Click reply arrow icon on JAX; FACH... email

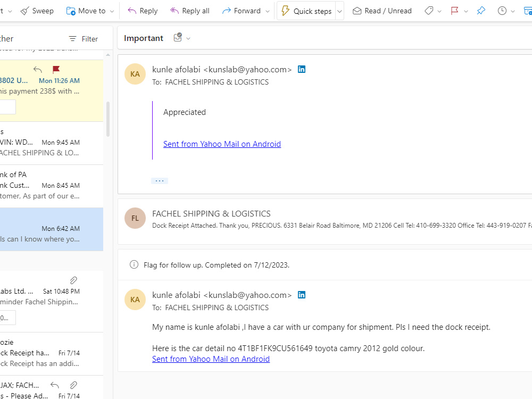coord(55,385)
